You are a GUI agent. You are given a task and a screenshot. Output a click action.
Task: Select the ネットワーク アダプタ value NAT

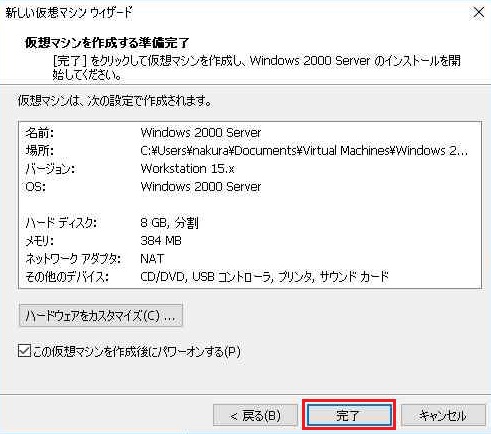click(x=152, y=259)
